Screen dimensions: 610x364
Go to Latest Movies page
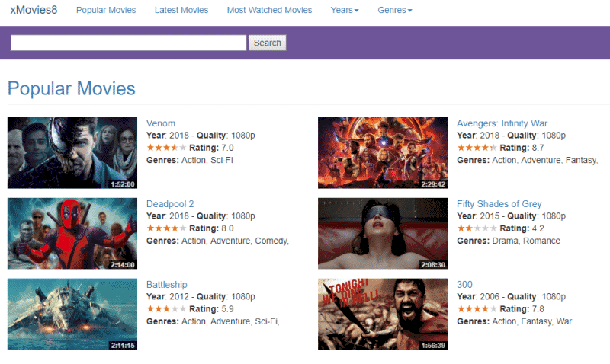click(181, 11)
